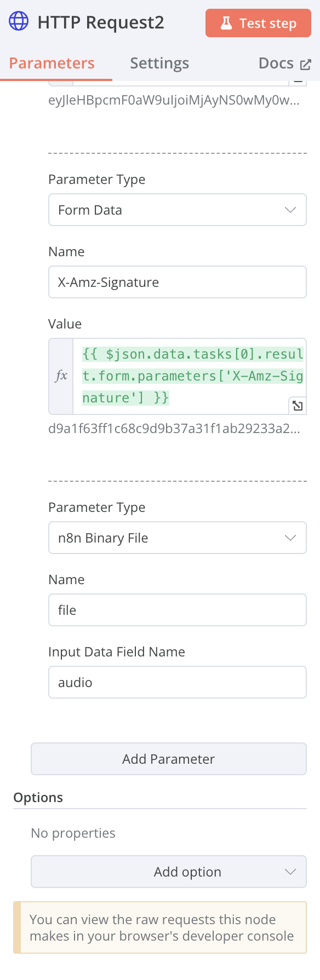Image resolution: width=320 pixels, height=980 pixels.
Task: Click the expand icon of top value field
Action: coord(297,82)
